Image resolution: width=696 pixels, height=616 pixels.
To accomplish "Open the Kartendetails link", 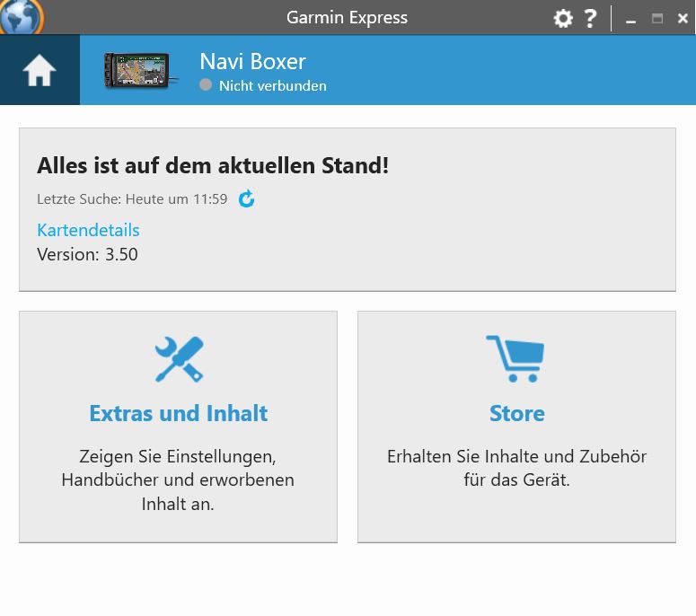I will tap(88, 230).
